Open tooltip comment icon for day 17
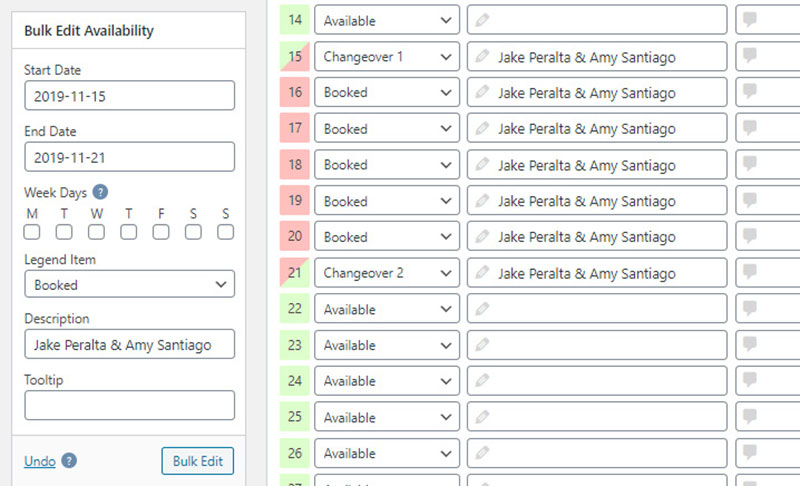Image resolution: width=800 pixels, height=486 pixels. pos(749,128)
